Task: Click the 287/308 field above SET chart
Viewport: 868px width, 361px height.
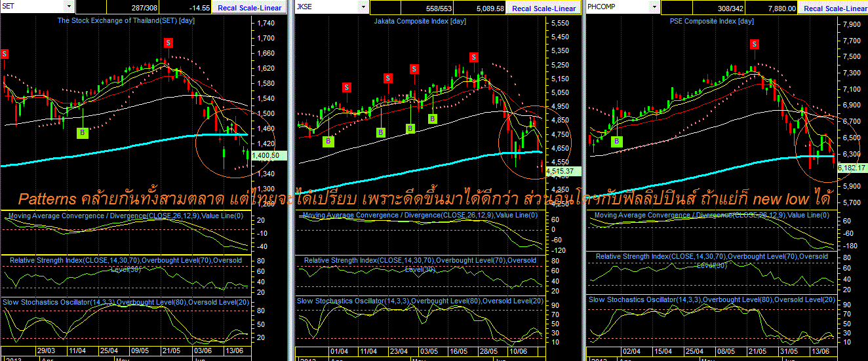Action: coord(132,8)
